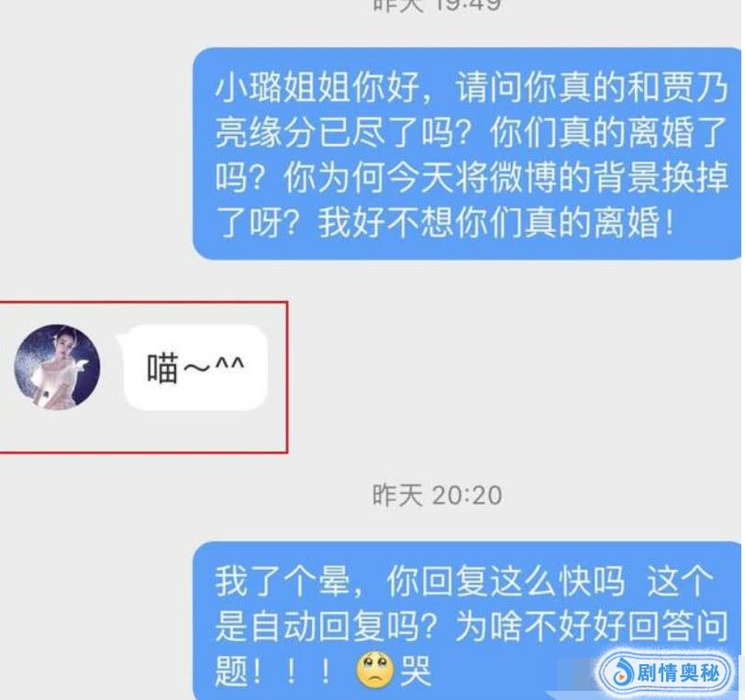The width and height of the screenshot is (745, 700).
Task: Select the 喵 character in the reply
Action: pos(162,368)
